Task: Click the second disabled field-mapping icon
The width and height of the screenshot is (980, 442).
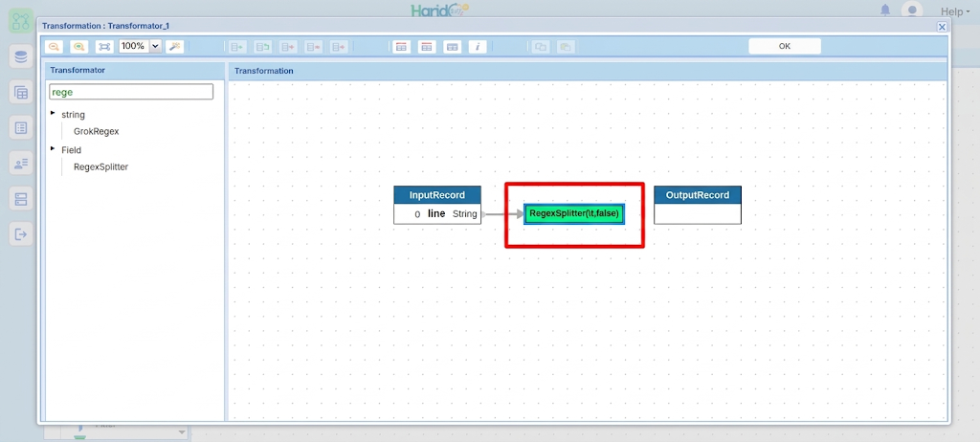Action: coord(262,47)
